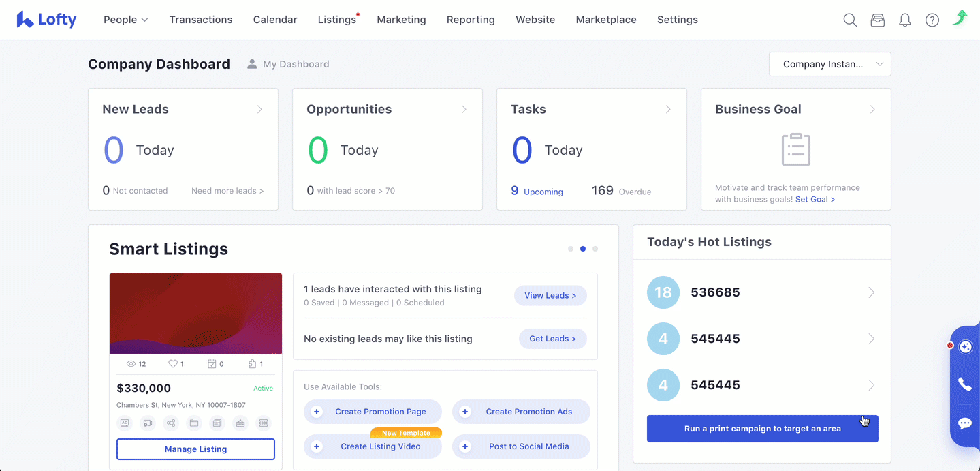Click the Company Dashboard heading

click(x=159, y=64)
